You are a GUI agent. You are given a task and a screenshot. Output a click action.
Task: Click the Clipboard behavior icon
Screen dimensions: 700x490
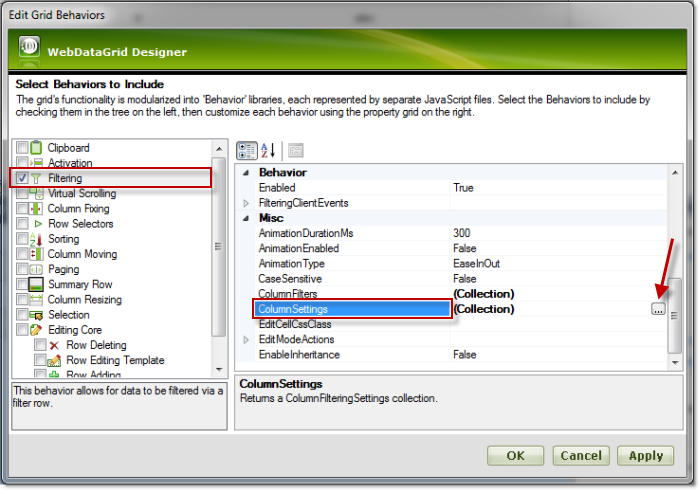pyautogui.click(x=37, y=148)
